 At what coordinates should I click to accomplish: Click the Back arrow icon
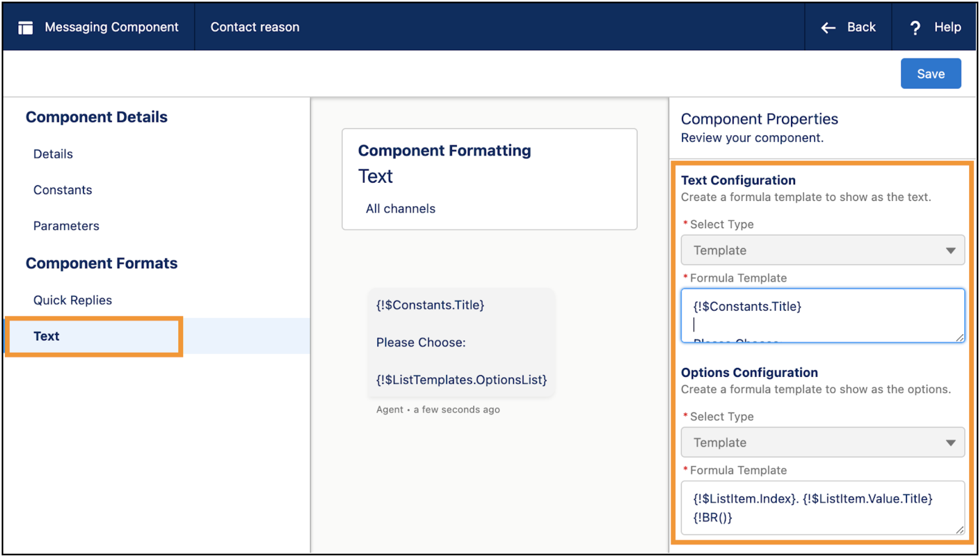click(x=828, y=26)
